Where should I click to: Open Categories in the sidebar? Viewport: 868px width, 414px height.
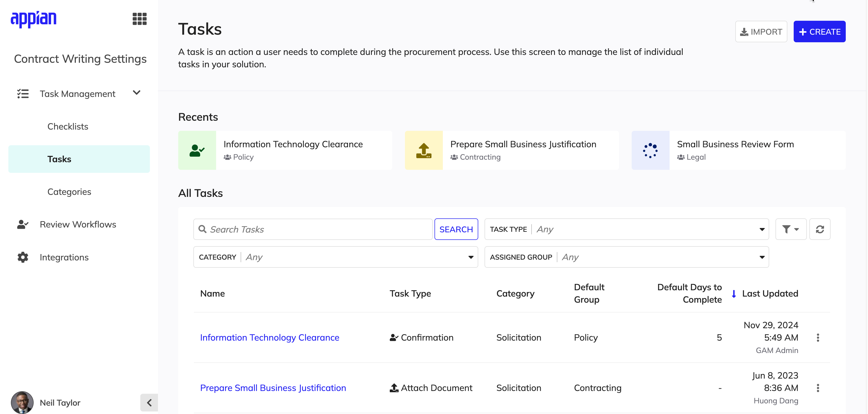click(x=70, y=192)
